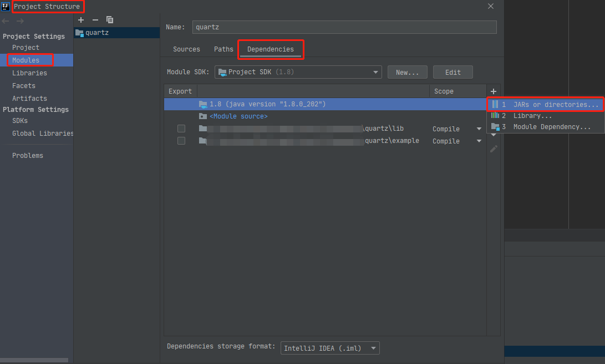Click the Export column header
Image resolution: width=605 pixels, height=364 pixels.
coord(181,91)
